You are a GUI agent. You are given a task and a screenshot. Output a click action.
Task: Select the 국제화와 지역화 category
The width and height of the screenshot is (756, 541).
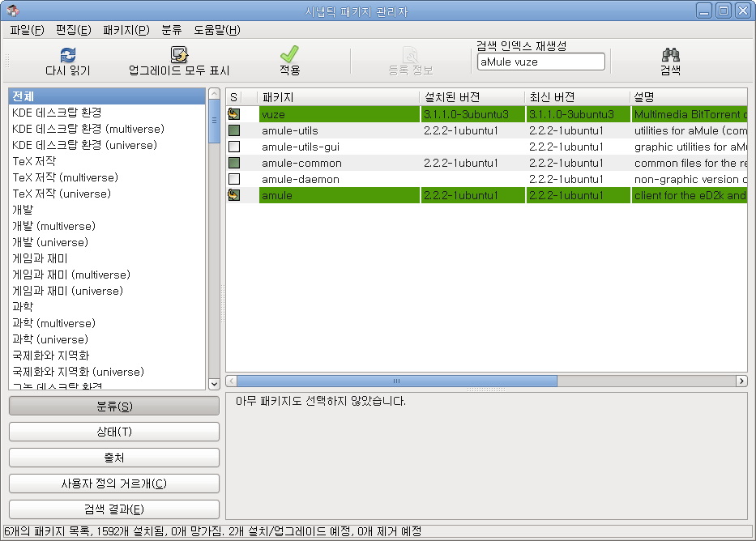point(107,356)
